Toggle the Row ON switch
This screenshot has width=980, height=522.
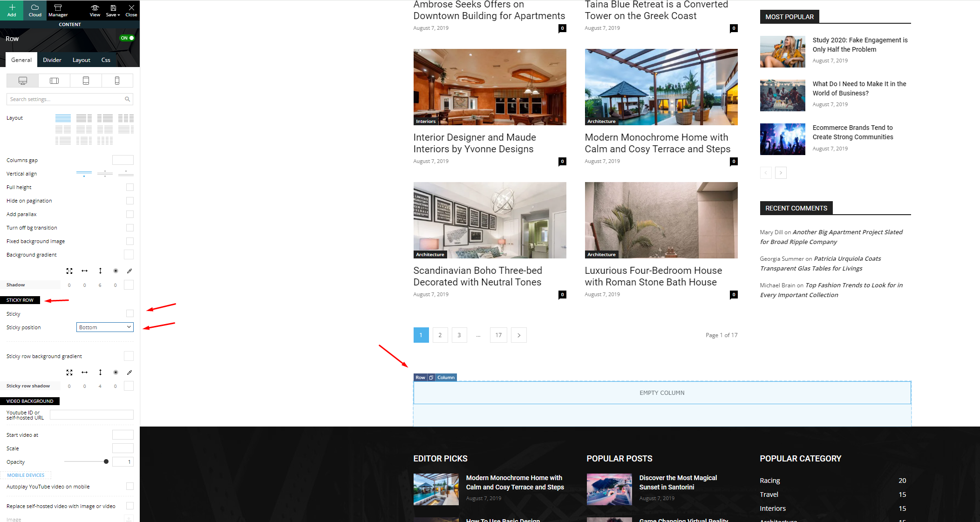[127, 38]
